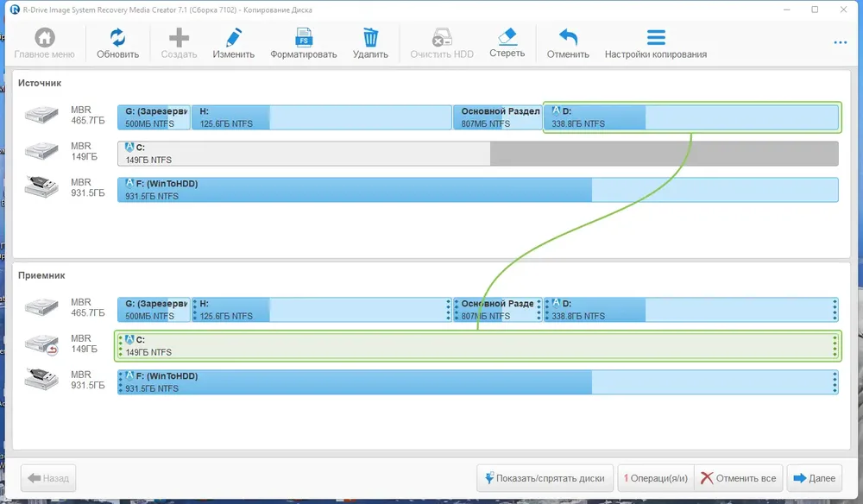Select destination 931.5ГБ USB disk icon

(x=41, y=380)
